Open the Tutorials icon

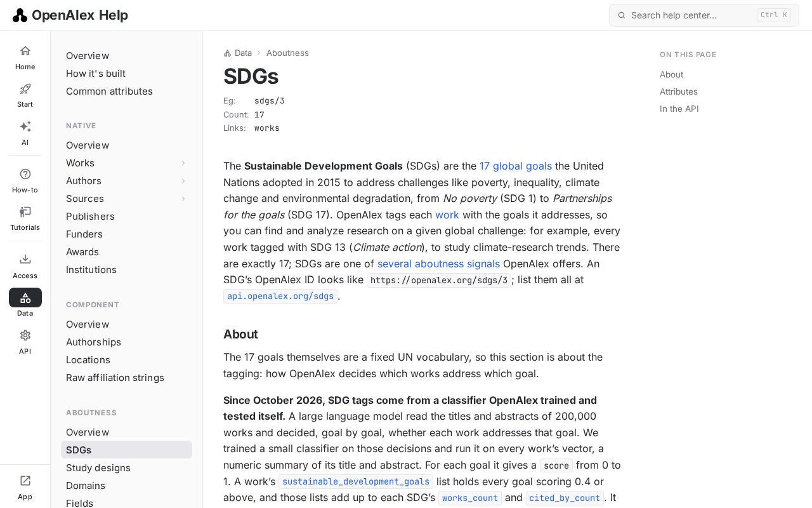coord(25,212)
